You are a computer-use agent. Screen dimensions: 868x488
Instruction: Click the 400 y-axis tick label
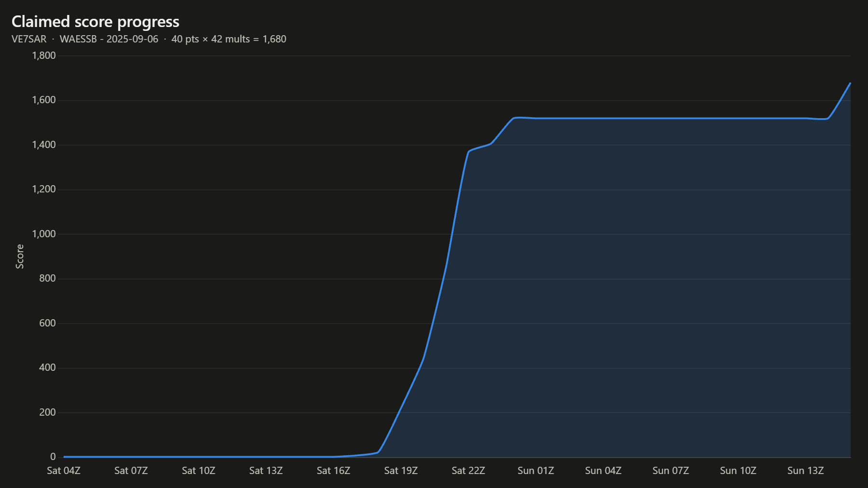(x=47, y=367)
